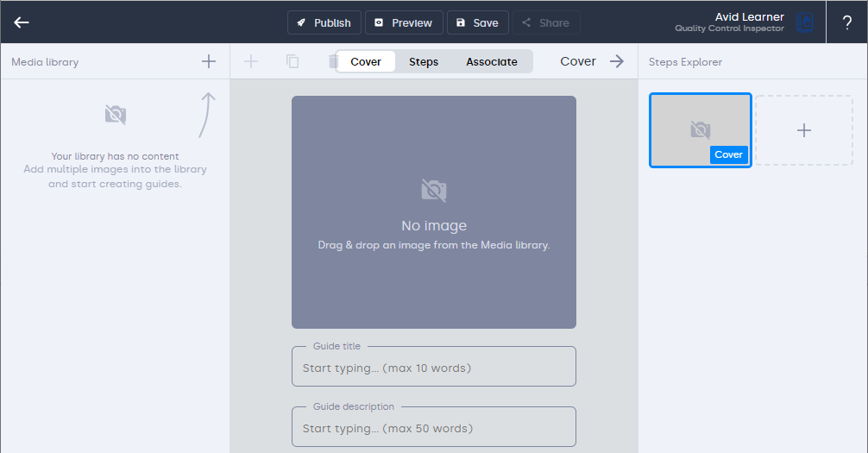This screenshot has width=868, height=453.
Task: Click the no-image camera icon in the cover area
Action: pos(433,190)
